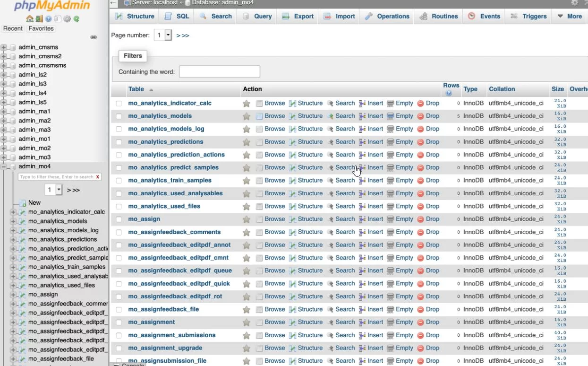This screenshot has height=366, width=588.
Task: Open the Operations tab
Action: click(x=387, y=16)
